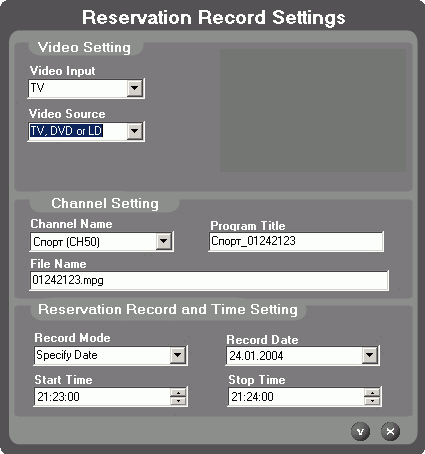Open the Record Mode dropdown arrow
This screenshot has width=425, height=454.
178,355
